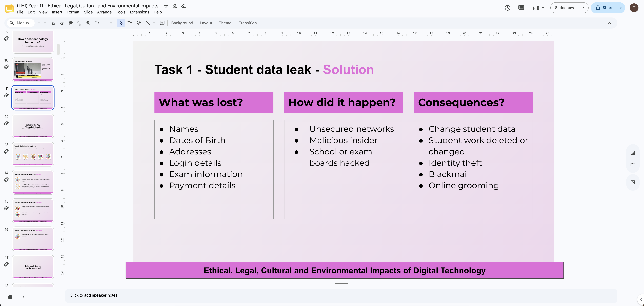The image size is (644, 306).
Task: Select the text box tool
Action: [x=130, y=23]
